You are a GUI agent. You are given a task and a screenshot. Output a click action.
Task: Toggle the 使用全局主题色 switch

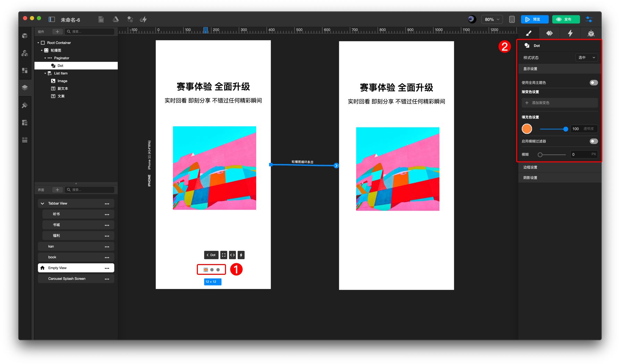594,83
